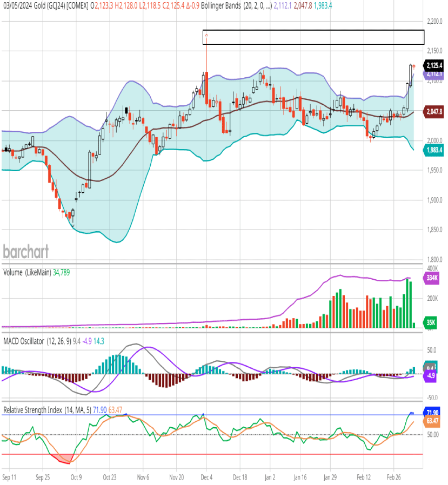Viewport: 448px width, 485px height.
Task: Click the barchart logo watermark
Action: coord(26,251)
